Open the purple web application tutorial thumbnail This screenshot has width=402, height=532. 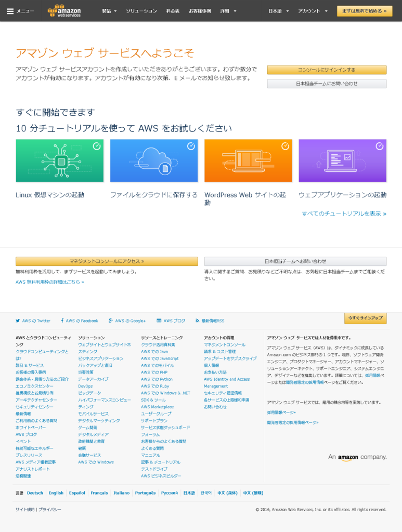point(343,161)
